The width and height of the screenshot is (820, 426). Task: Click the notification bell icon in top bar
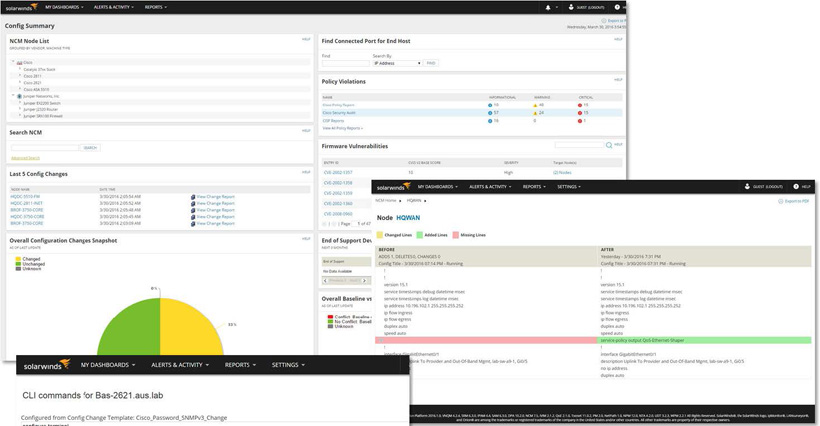pos(548,7)
